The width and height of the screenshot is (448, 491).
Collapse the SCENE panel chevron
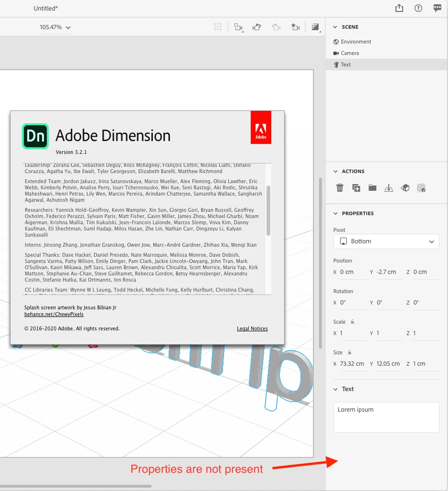[335, 27]
